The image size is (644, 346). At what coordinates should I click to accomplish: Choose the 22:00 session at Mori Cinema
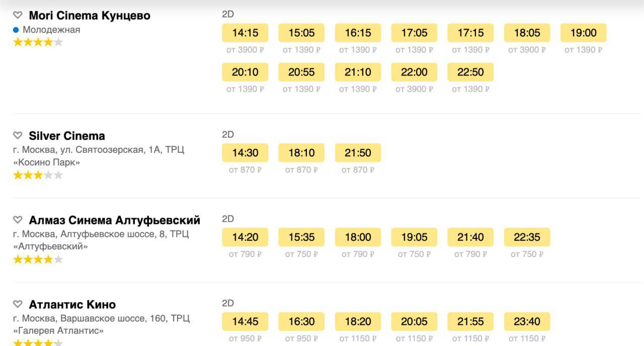pos(414,72)
